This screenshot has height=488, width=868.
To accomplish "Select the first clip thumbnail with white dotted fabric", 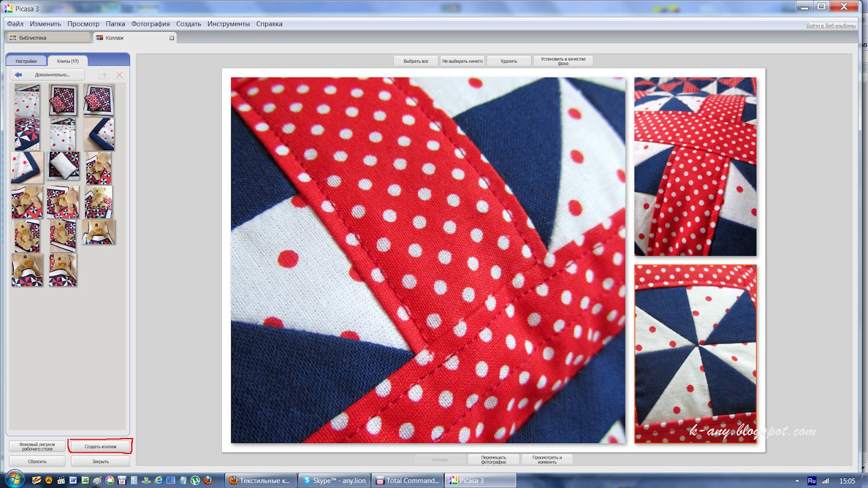I will [x=27, y=101].
